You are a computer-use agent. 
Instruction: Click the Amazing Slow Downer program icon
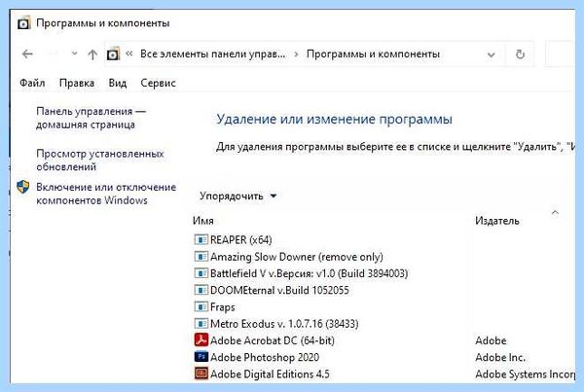coord(201,256)
